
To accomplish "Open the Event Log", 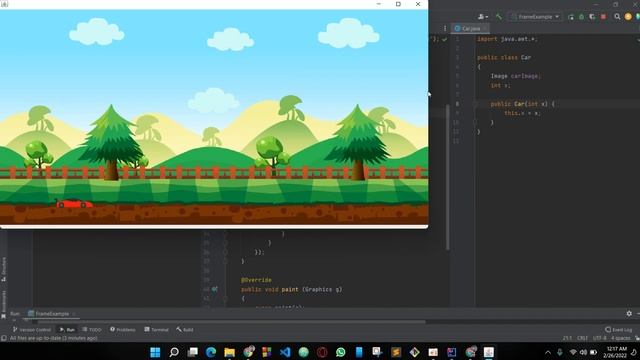I will (619, 329).
